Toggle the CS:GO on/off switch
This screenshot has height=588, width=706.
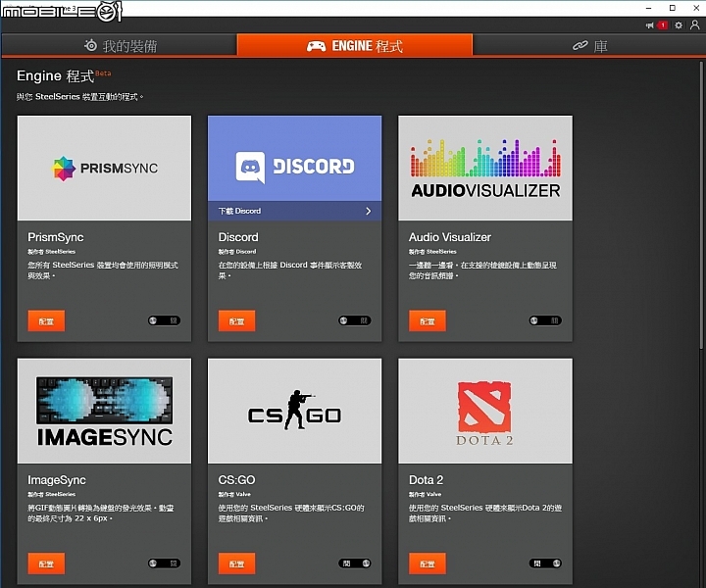(x=355, y=563)
